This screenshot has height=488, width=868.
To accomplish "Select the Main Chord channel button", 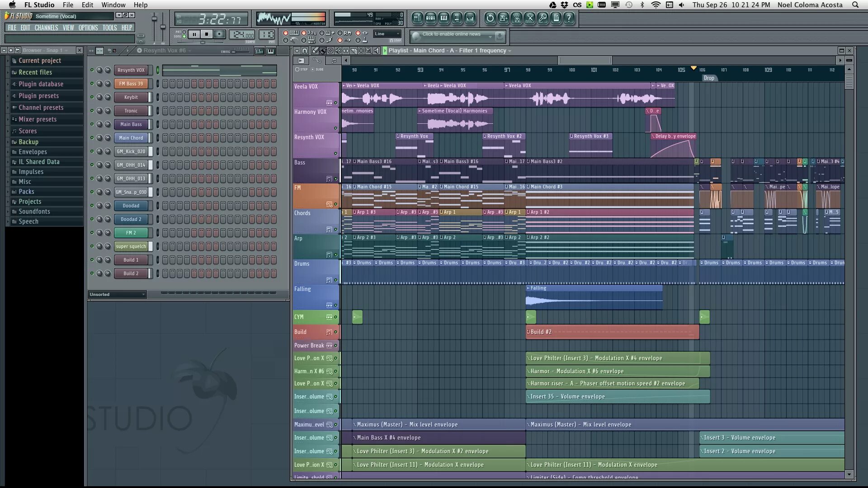I will tap(131, 138).
